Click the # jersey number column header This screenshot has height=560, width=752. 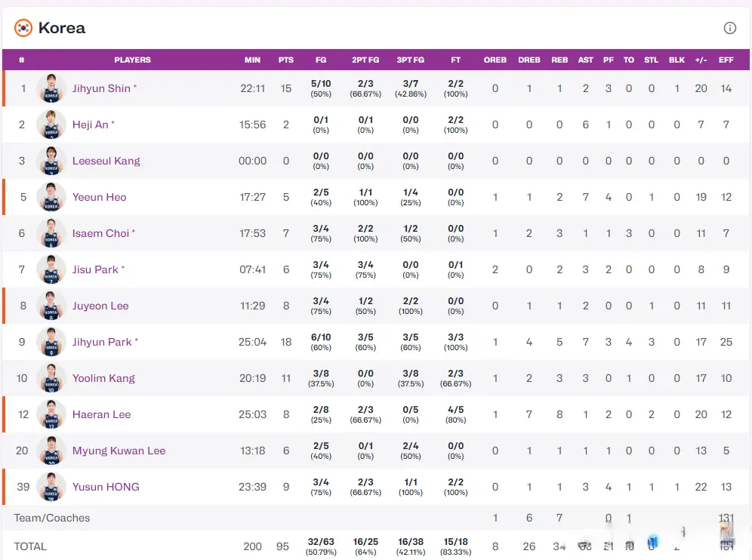[22, 60]
